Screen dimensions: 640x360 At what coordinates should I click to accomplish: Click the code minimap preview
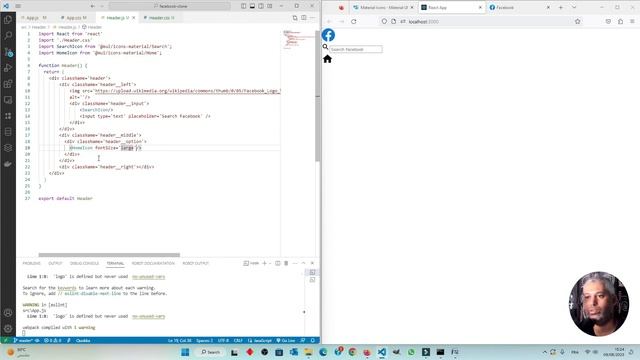tap(298, 40)
